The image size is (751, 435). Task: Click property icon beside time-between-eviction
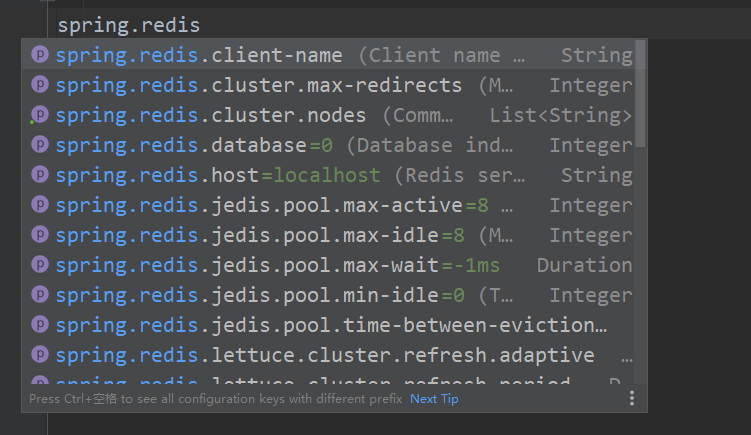tap(40, 325)
